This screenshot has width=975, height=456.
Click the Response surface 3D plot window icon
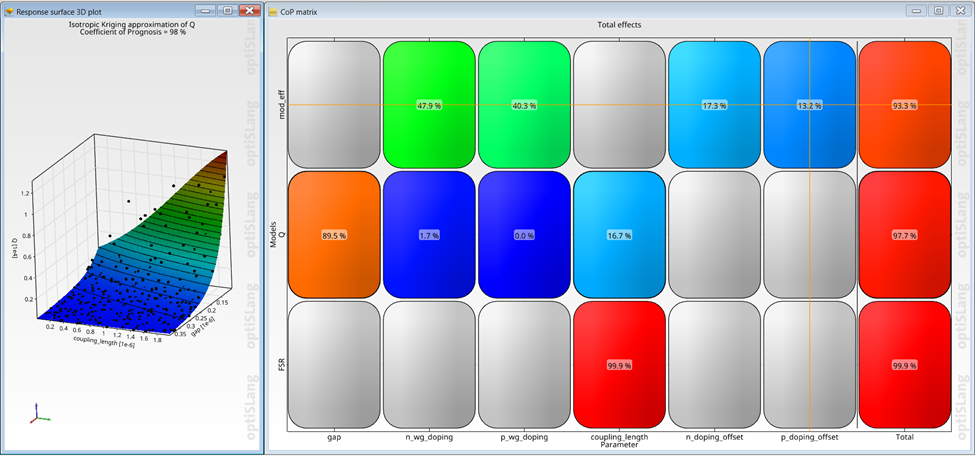pos(9,11)
